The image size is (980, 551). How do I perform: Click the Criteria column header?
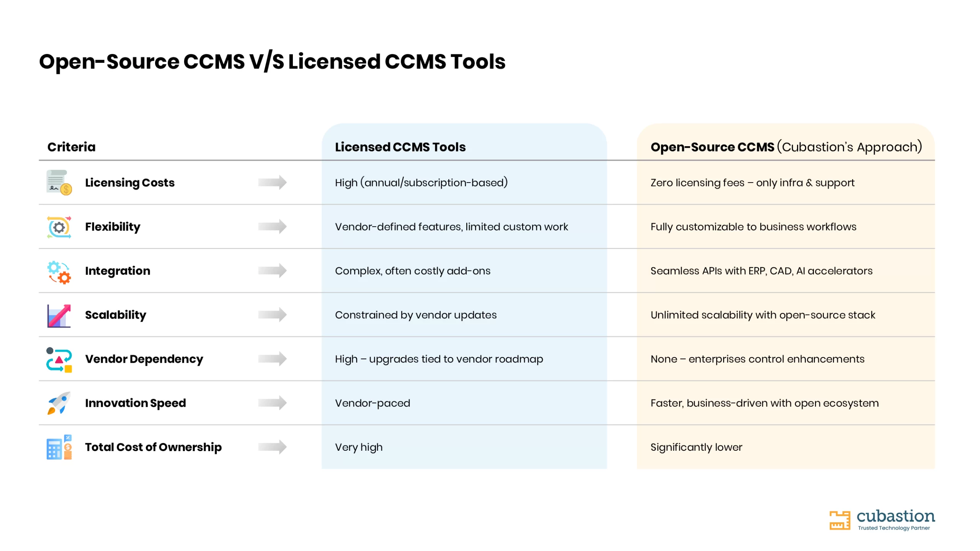point(71,147)
